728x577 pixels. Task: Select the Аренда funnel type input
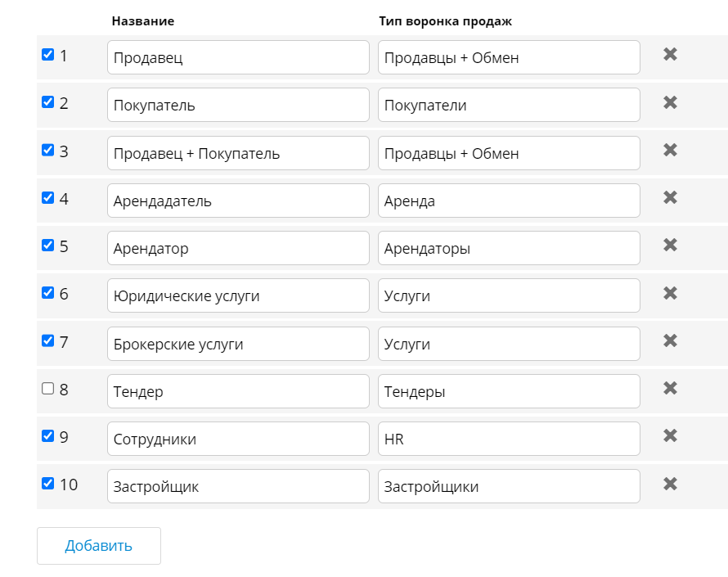coord(509,201)
